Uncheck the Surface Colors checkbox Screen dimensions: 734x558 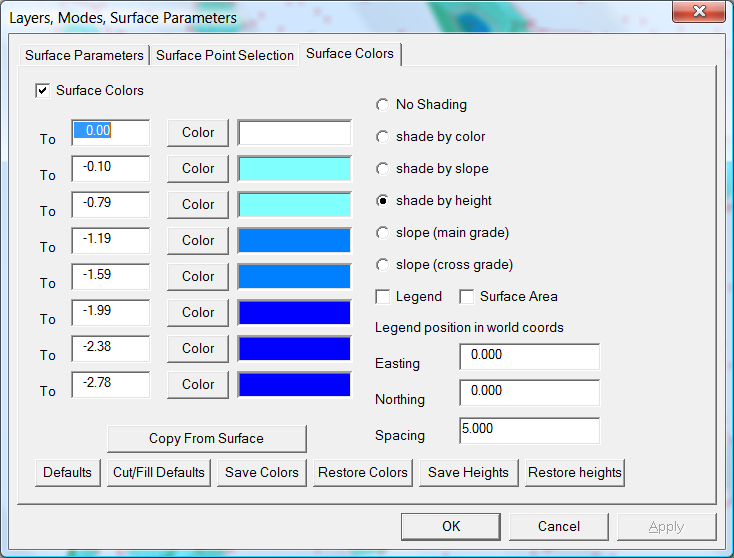pos(43,91)
